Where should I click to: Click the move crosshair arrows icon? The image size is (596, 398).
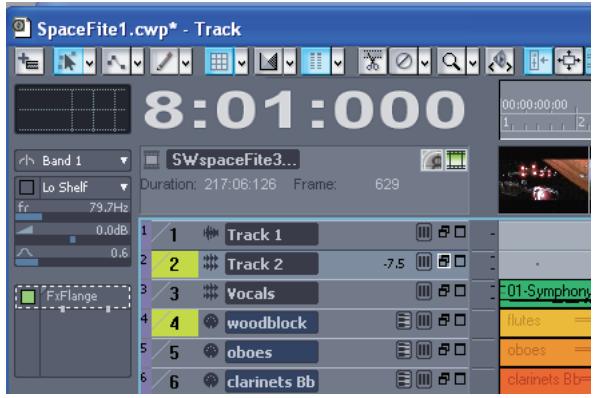[x=569, y=61]
